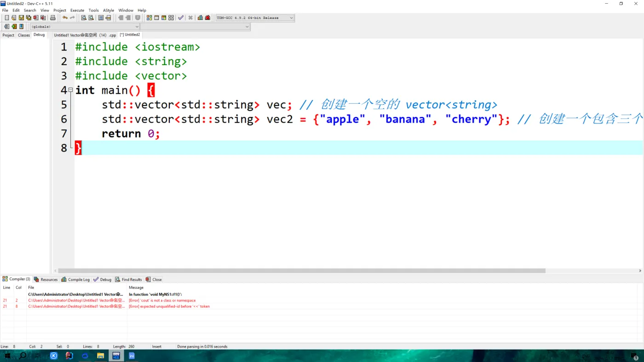Open File Explorer from the taskbar
Screen dimensions: 644x362
(100, 356)
